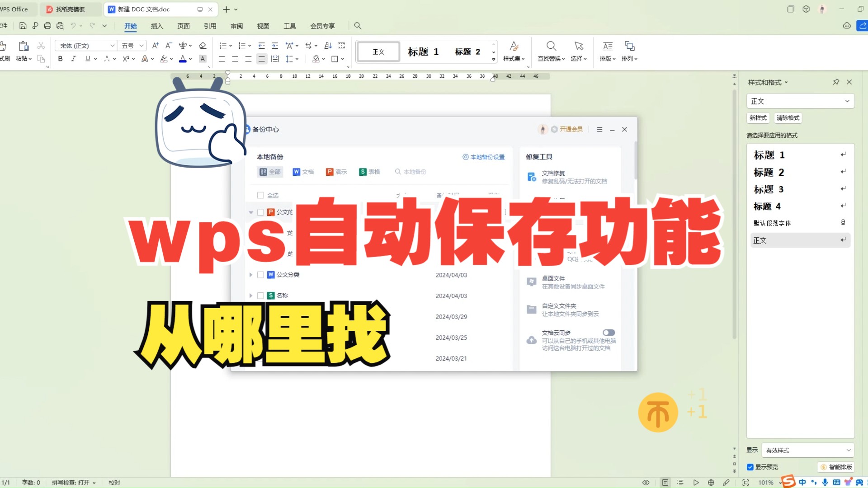Open new tab dropdown arrow
The height and width of the screenshot is (488, 868).
[x=236, y=9]
